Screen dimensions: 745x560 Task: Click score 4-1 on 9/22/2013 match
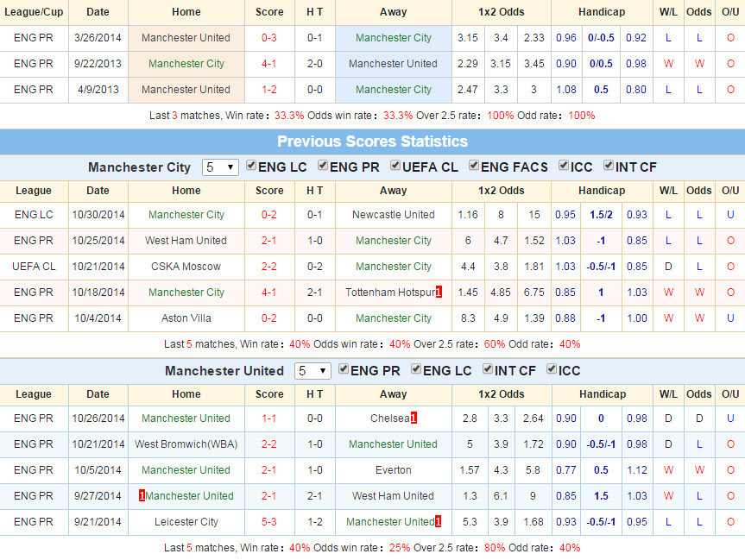click(269, 64)
